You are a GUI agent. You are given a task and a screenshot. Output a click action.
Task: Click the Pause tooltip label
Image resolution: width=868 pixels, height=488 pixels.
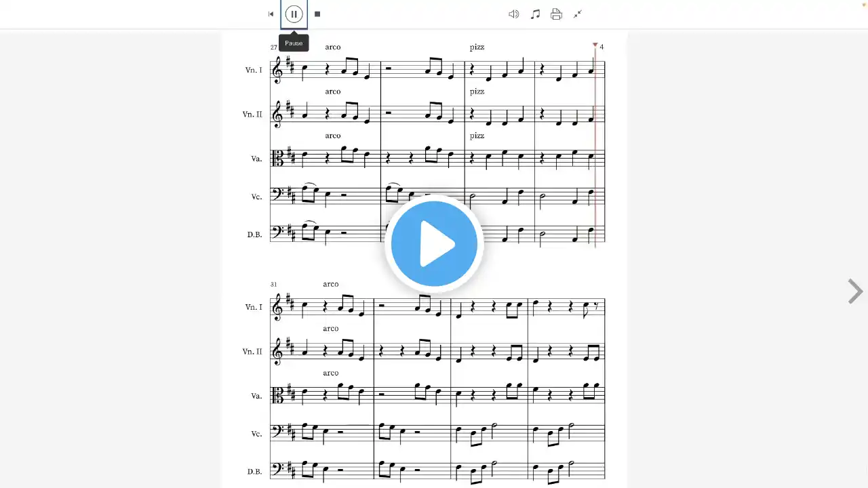294,43
